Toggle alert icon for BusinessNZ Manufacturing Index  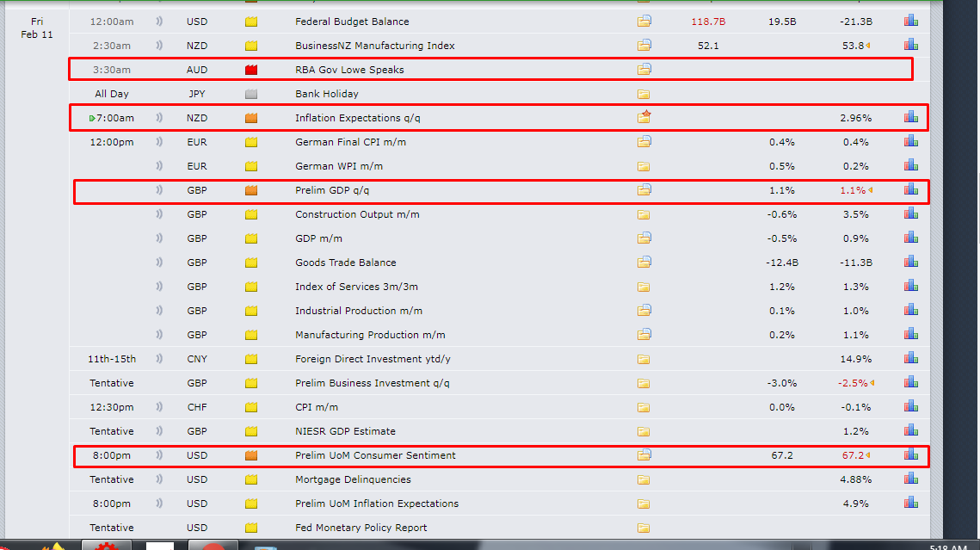point(159,46)
